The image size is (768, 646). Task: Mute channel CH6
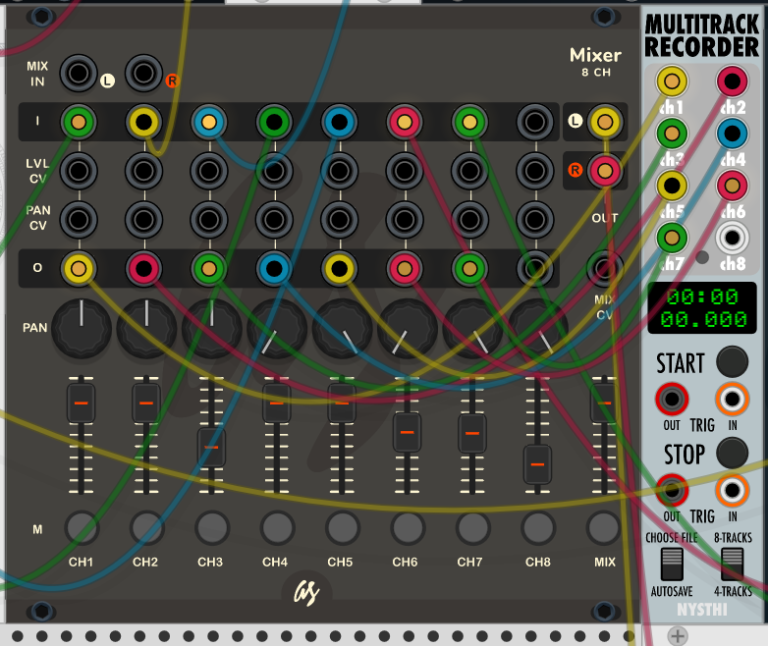[x=407, y=528]
